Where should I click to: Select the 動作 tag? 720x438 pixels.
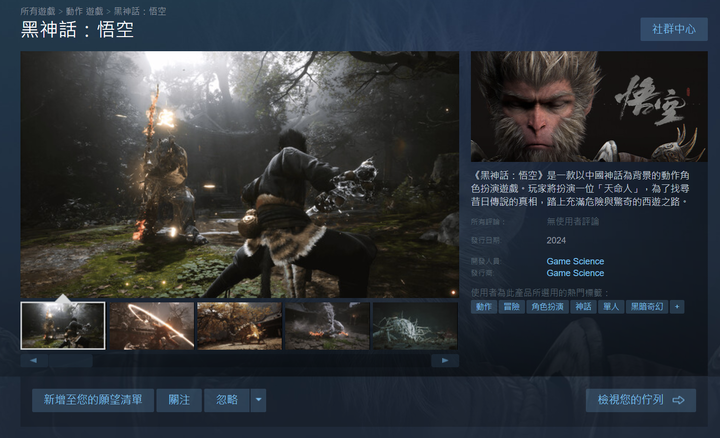coord(484,307)
